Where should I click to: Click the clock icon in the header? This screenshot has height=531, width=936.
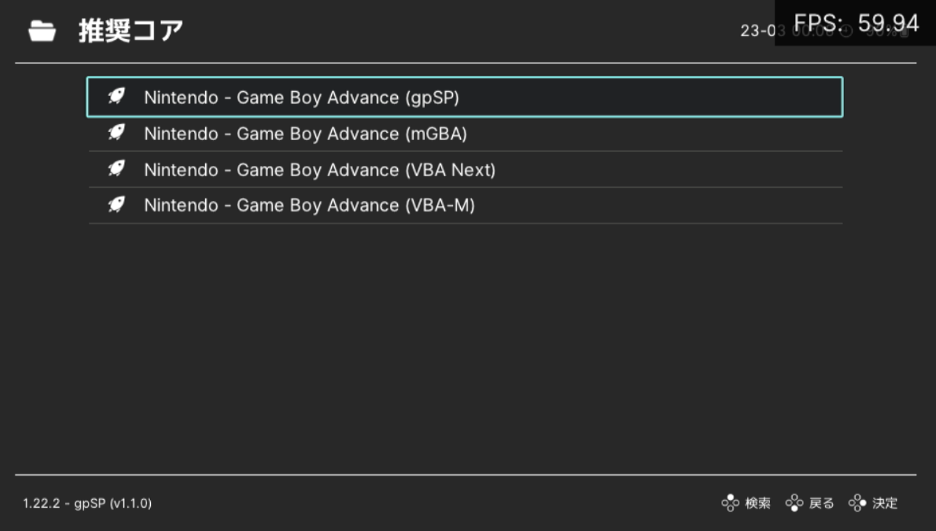[846, 31]
